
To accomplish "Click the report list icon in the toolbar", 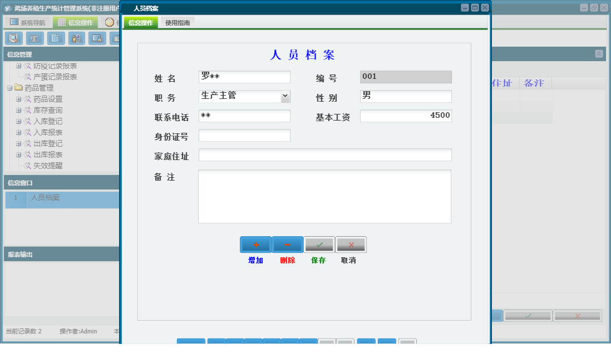I will click(35, 38).
